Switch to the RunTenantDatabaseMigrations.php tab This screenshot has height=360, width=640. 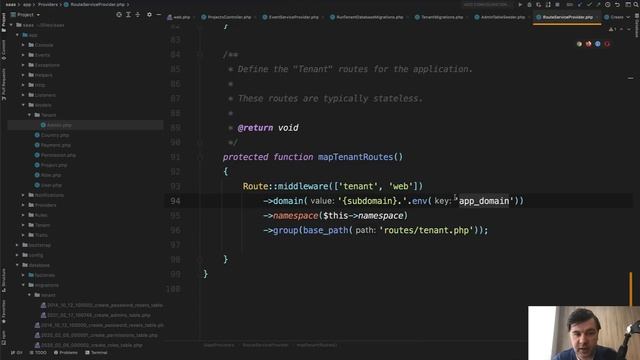click(367, 17)
